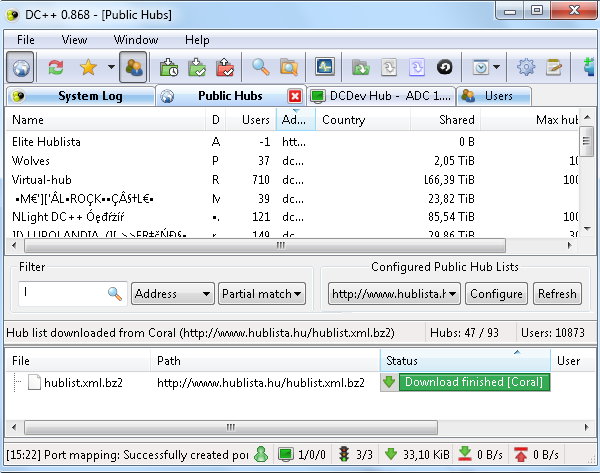Open the Download Queue icon with clock
Image resolution: width=600 pixels, height=473 pixels.
click(169, 68)
